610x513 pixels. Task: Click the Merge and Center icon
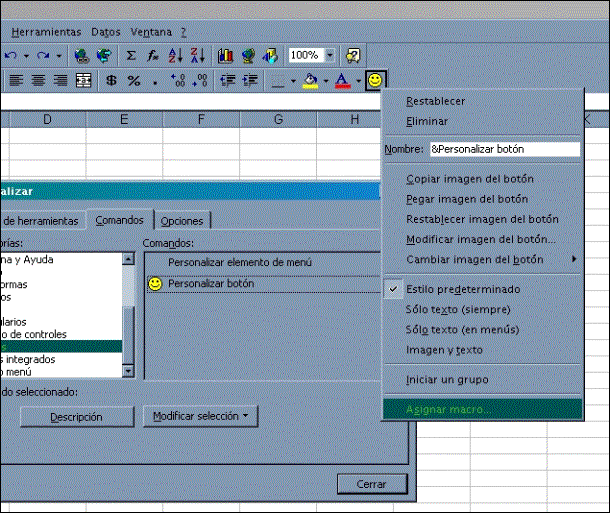pos(84,80)
